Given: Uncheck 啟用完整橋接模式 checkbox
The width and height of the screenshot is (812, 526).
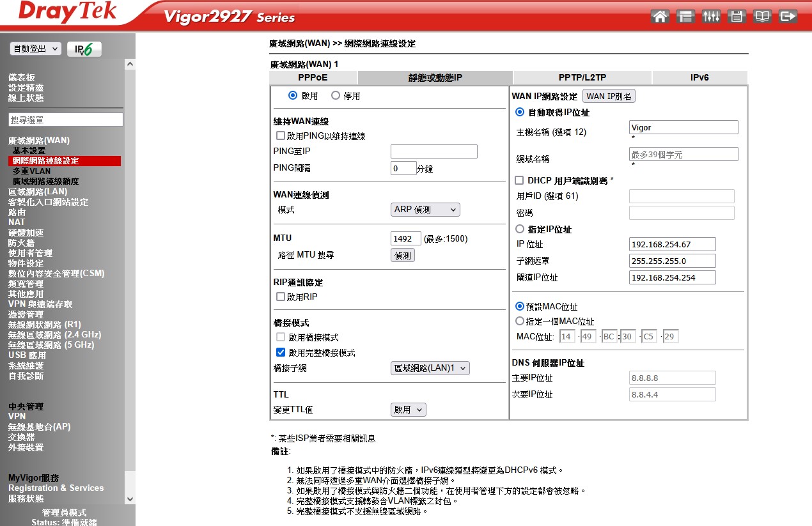Looking at the screenshot, I should [281, 353].
